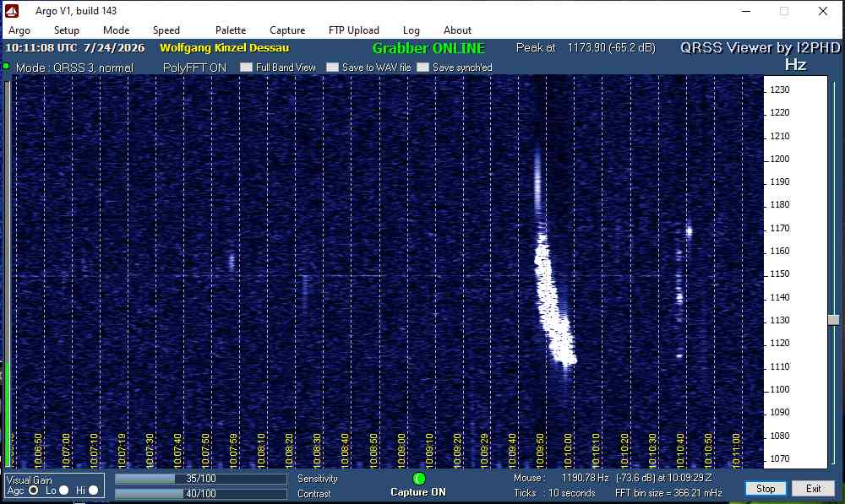Enable the Save to WAV file checkbox
The height and width of the screenshot is (504, 845).
[332, 68]
